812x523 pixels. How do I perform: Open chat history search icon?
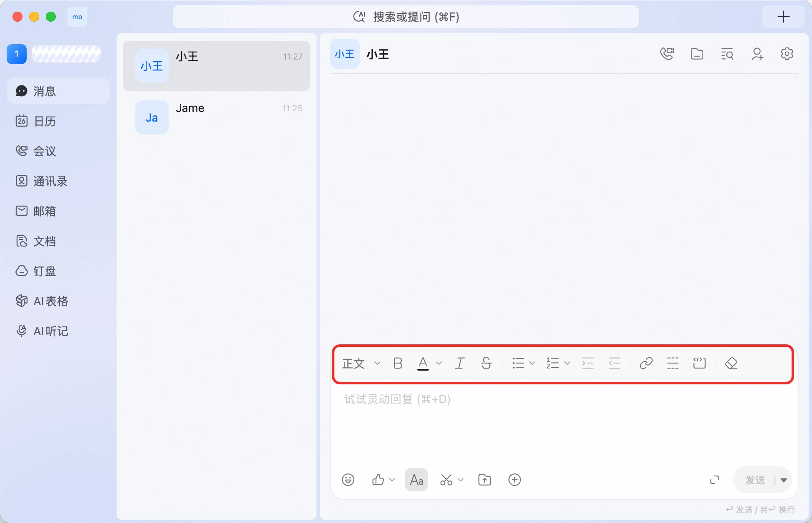coord(727,54)
